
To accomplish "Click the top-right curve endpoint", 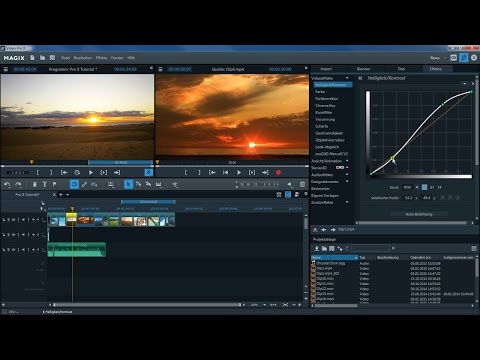I will (471, 91).
